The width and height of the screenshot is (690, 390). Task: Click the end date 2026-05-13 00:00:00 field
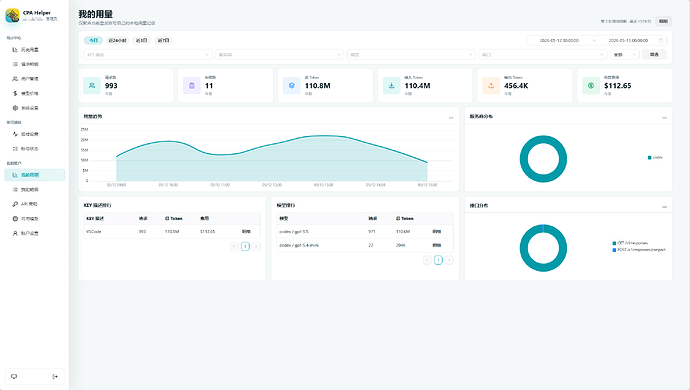pyautogui.click(x=628, y=40)
